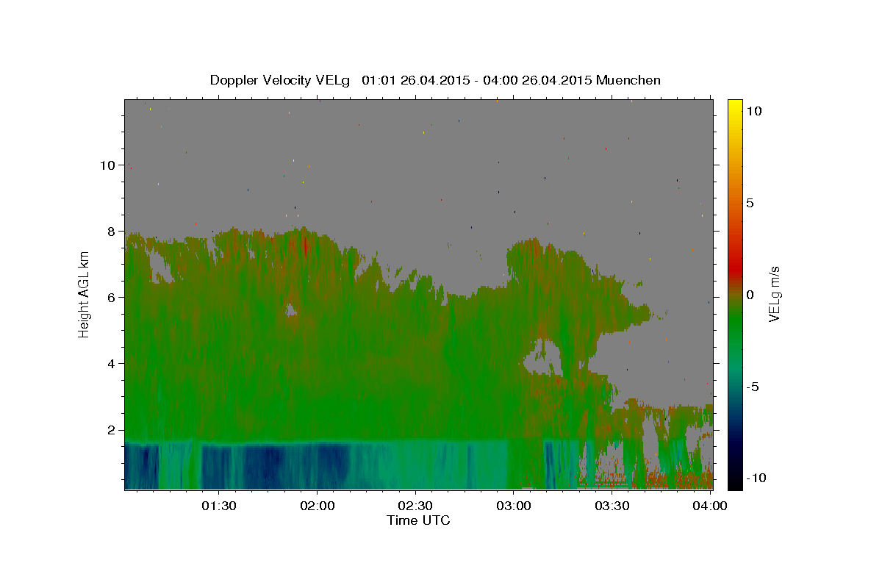This screenshot has width=882, height=588.
Task: Click the 04:00 time tick label
Action: click(x=710, y=506)
